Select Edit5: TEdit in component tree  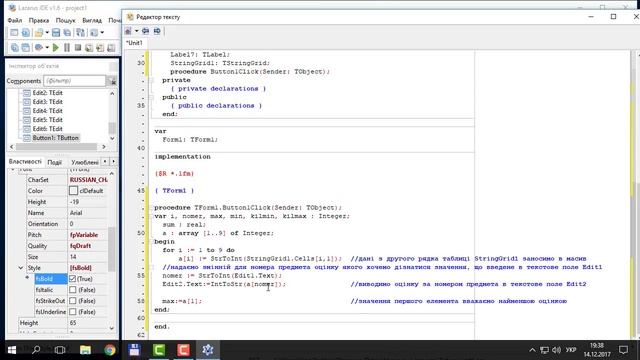[x=47, y=120]
